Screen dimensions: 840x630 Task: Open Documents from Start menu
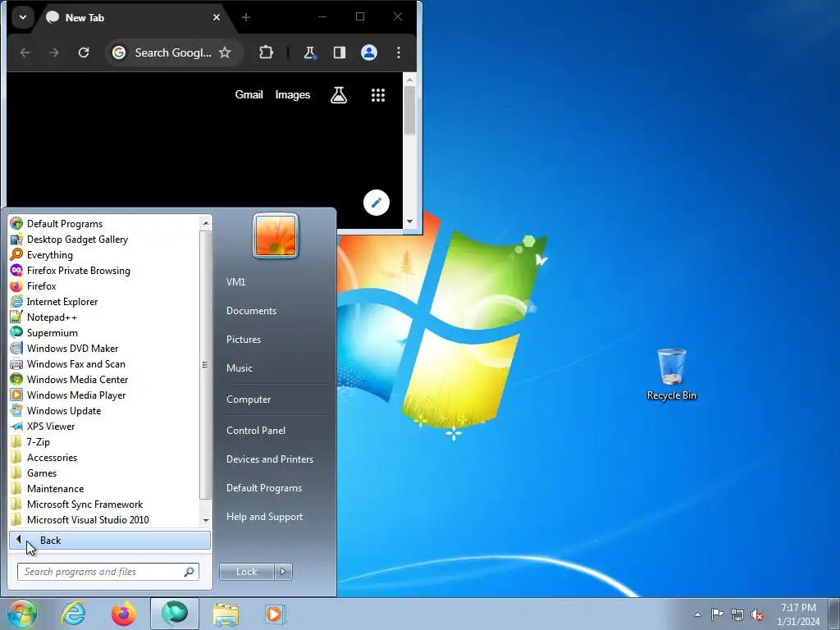275,311
